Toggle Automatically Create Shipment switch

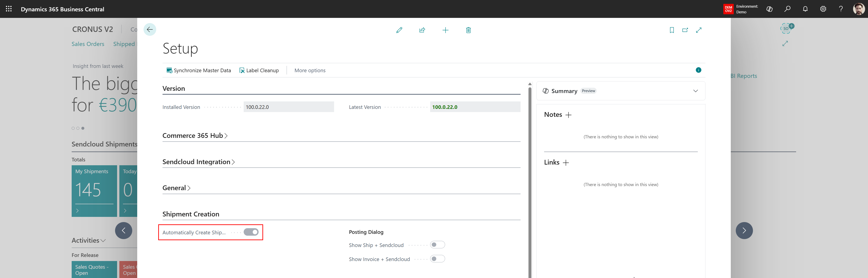[x=251, y=232]
